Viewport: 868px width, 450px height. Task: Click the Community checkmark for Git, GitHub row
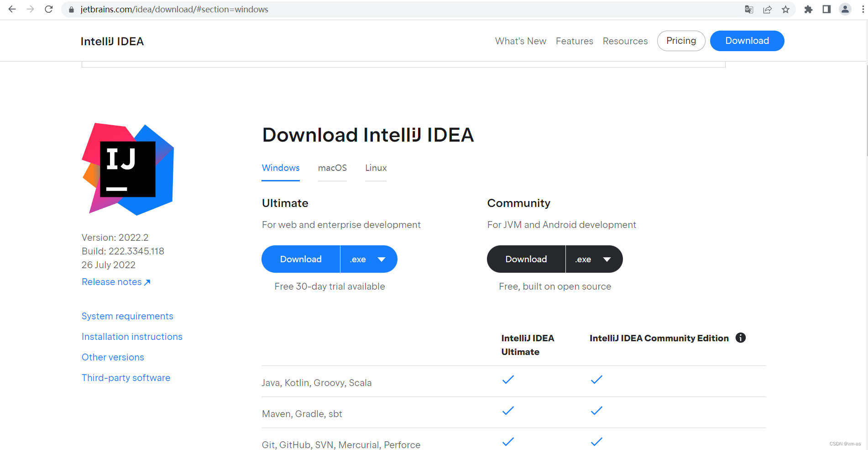pos(596,442)
